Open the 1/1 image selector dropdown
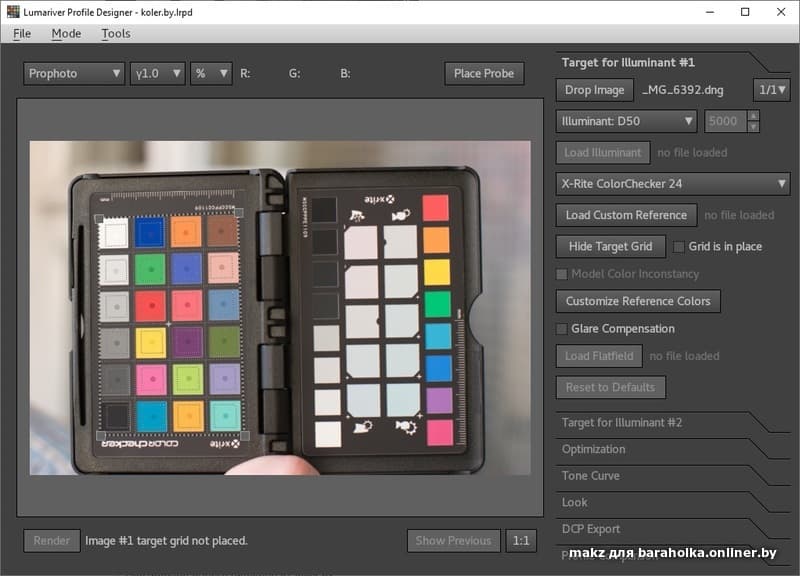800x576 pixels. point(772,90)
